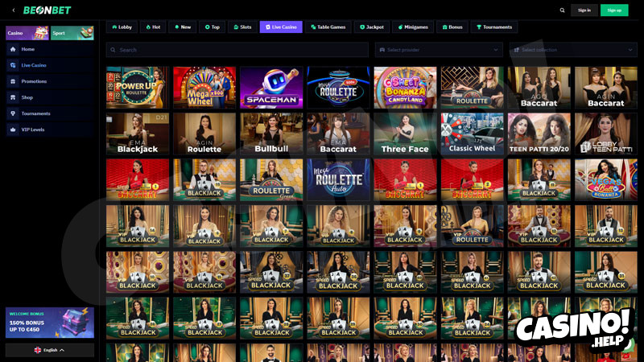Click the Promotions gift icon in the sidebar
Image resolution: width=644 pixels, height=362 pixels.
(x=13, y=81)
